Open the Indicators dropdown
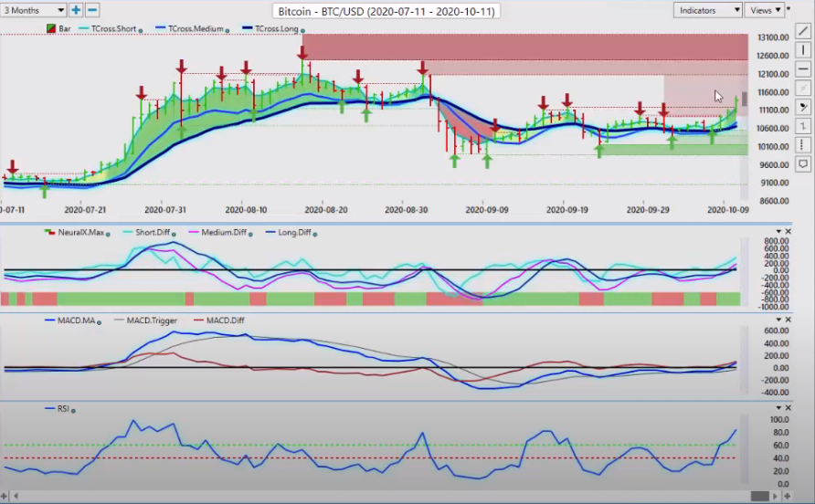815x504 pixels. (x=707, y=10)
